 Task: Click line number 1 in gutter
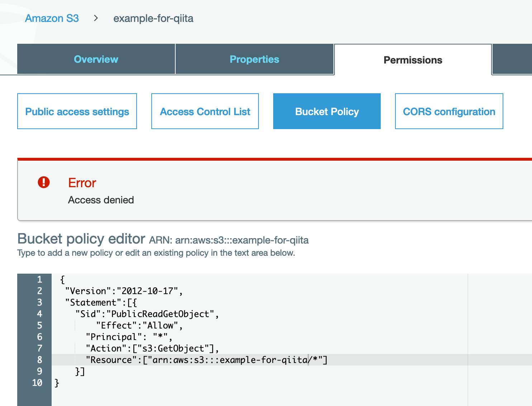tap(39, 279)
